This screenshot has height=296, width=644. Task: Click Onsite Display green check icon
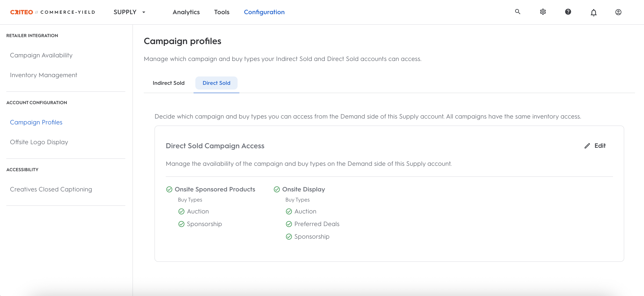[x=277, y=189]
